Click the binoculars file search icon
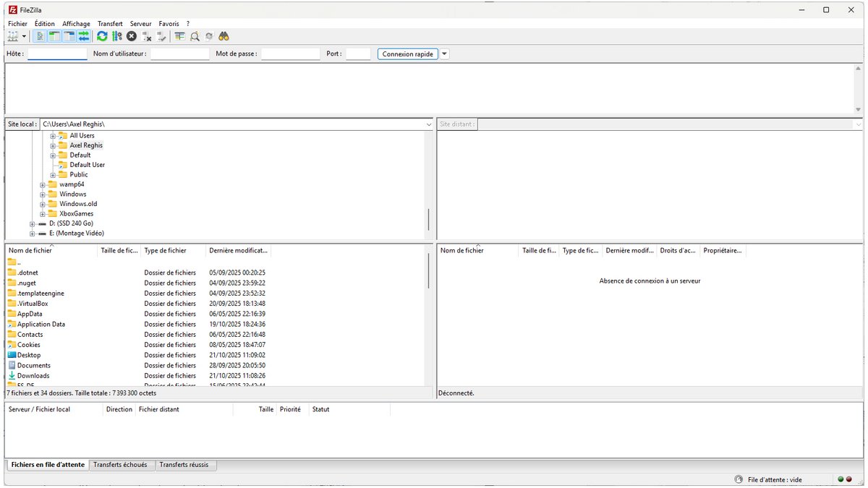868x488 pixels. tap(224, 36)
